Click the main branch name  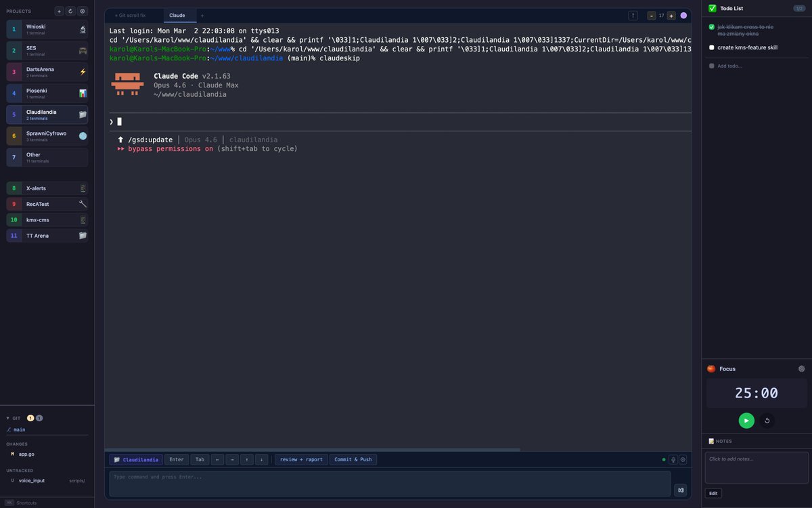[19, 429]
